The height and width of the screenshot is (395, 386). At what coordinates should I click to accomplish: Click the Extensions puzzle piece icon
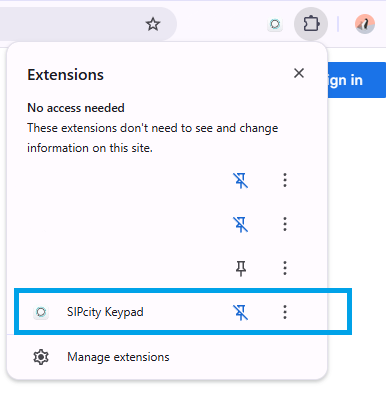pos(311,24)
